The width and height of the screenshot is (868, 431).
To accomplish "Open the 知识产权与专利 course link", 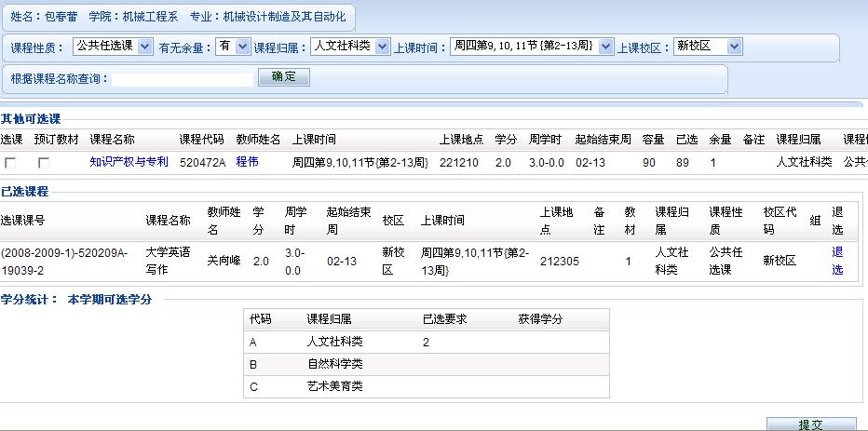I will coord(129,162).
